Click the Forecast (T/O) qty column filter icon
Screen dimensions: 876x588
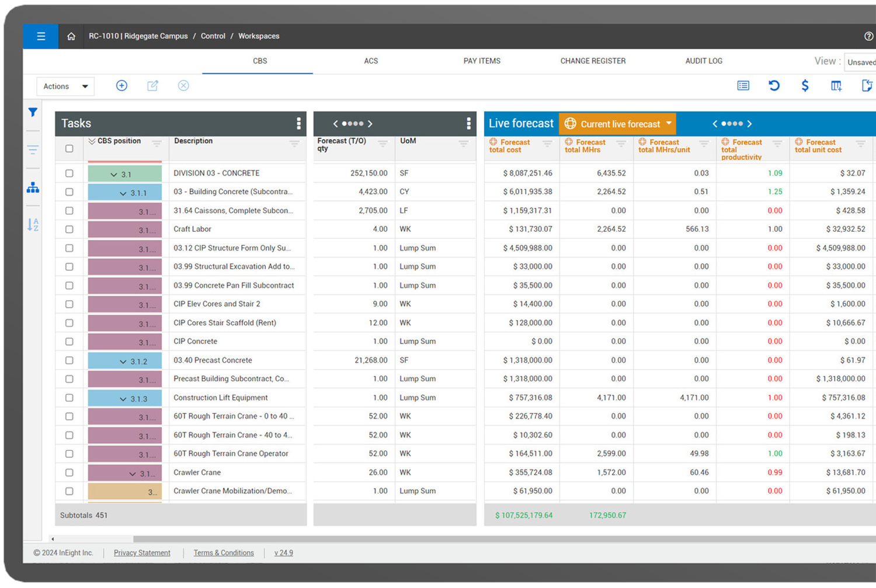click(383, 142)
